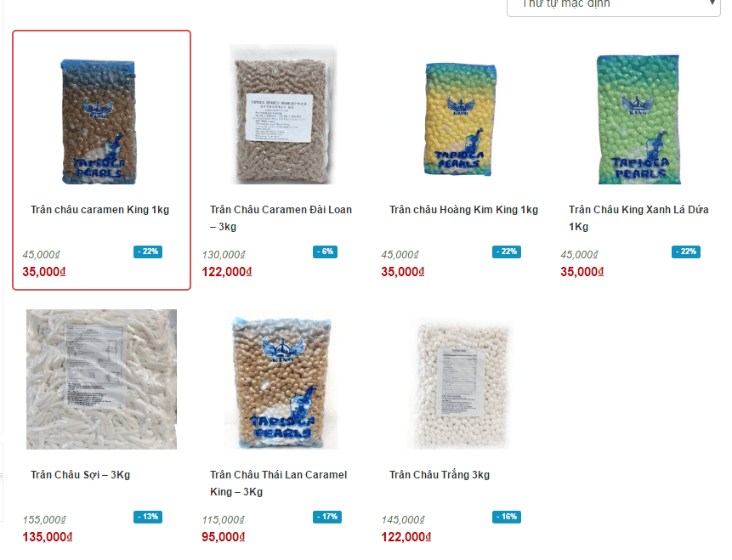Open Trân Châu King Xanh Lá Dứa 1Kg link
732x560 pixels.
pyautogui.click(x=638, y=218)
